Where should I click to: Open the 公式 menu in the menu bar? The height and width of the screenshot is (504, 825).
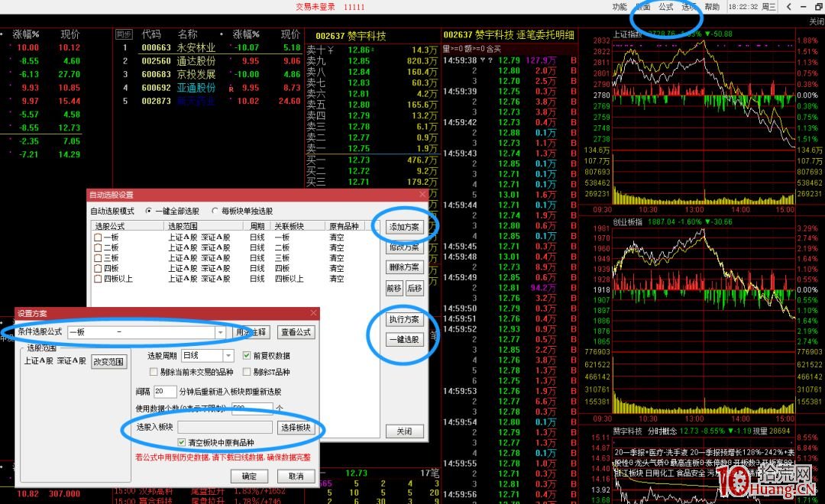click(x=665, y=6)
